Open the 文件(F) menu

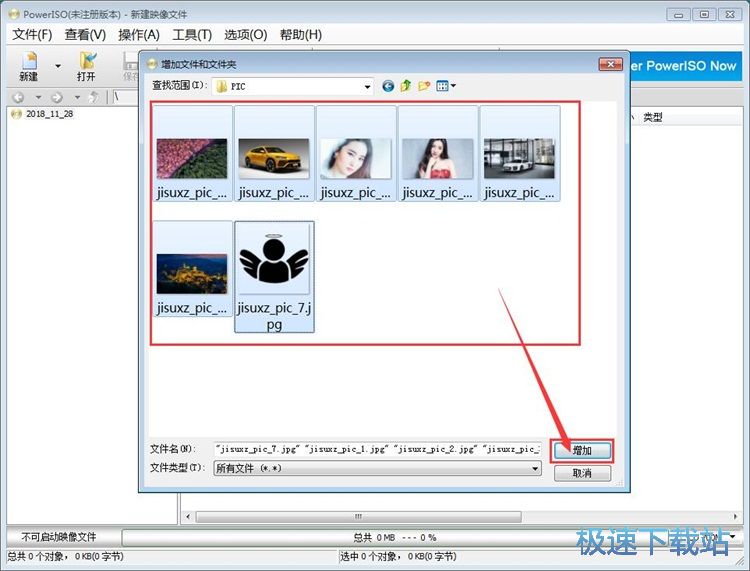[x=32, y=34]
